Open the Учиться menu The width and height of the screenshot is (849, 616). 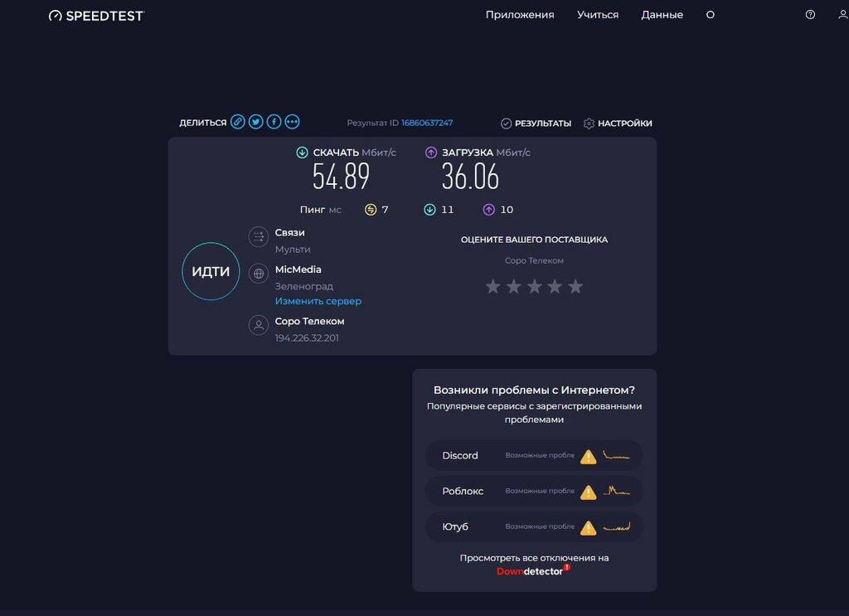tap(598, 15)
